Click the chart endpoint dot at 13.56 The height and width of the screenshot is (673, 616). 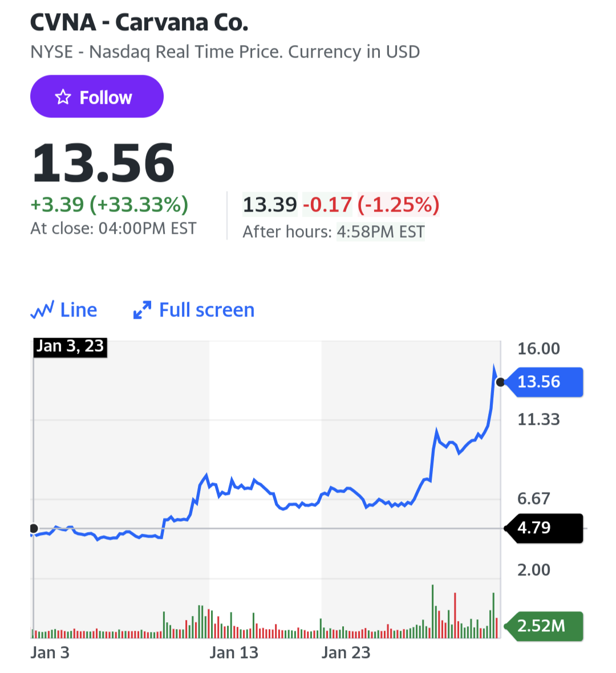tap(500, 382)
